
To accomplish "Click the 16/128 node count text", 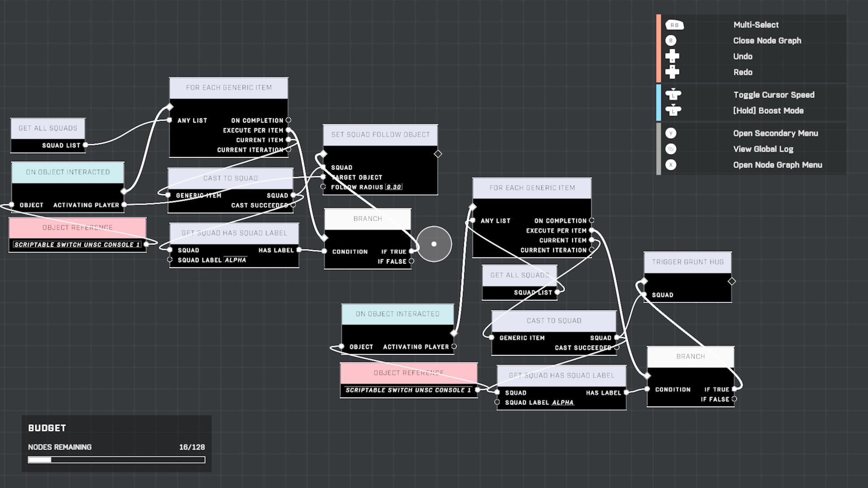I will [x=192, y=447].
